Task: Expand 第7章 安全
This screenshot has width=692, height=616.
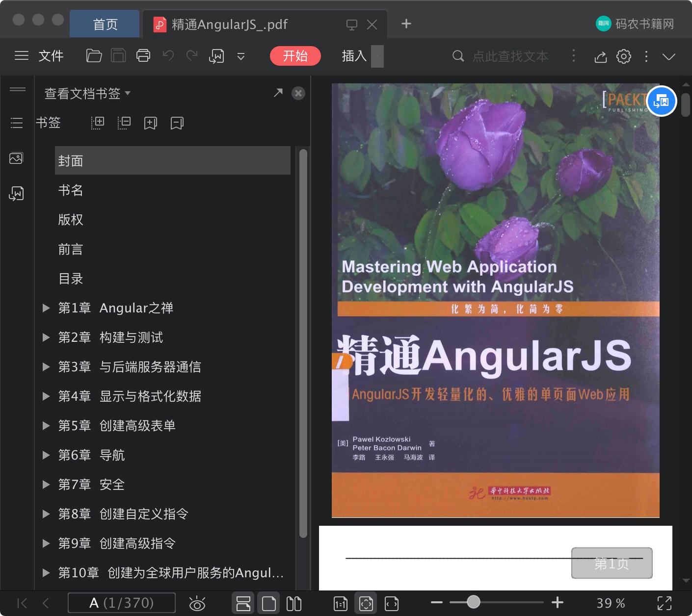Action: click(x=46, y=485)
